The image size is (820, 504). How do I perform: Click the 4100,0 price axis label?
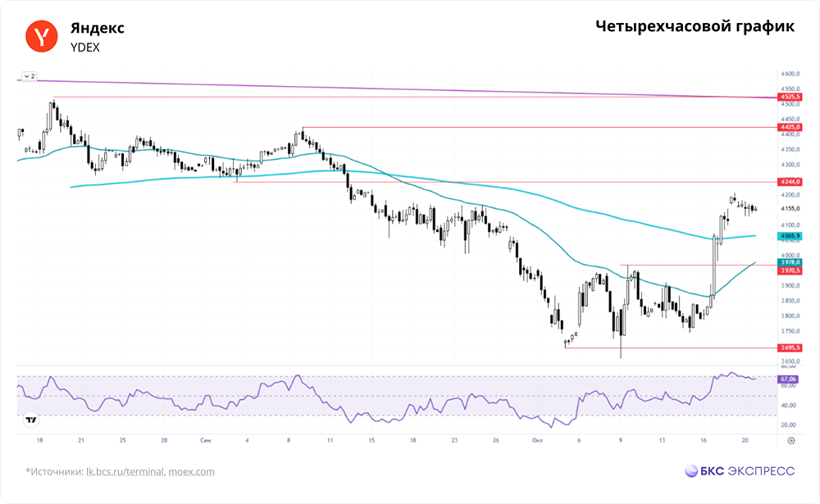coord(790,225)
